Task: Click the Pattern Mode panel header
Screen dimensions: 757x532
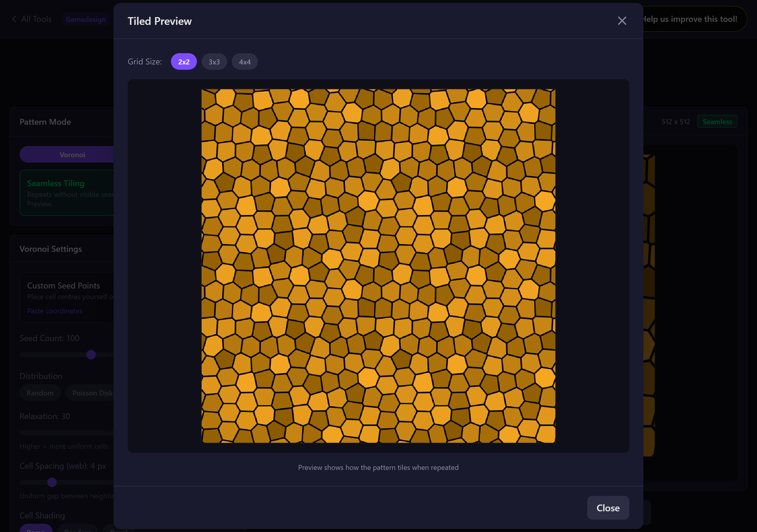Action: coord(45,122)
